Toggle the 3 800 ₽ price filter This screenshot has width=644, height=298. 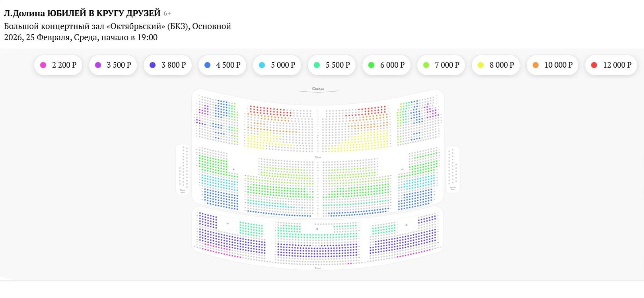coord(167,65)
